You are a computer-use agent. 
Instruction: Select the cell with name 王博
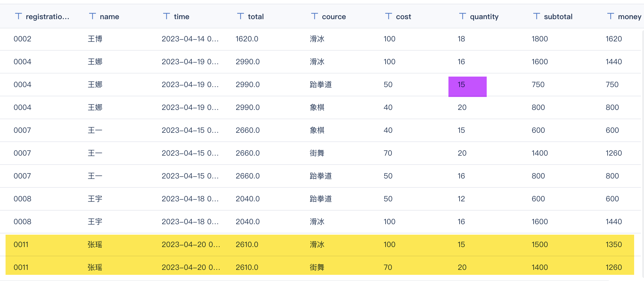[x=95, y=39]
